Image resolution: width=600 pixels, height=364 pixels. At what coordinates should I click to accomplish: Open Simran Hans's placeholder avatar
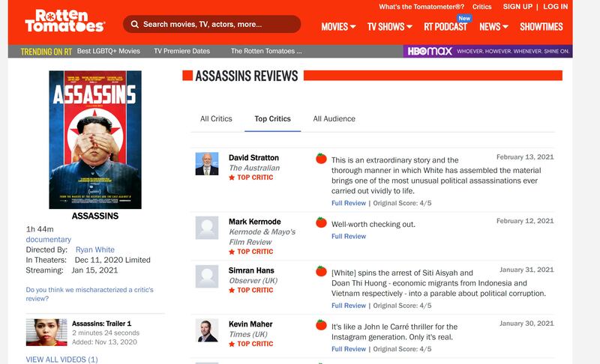tap(207, 276)
